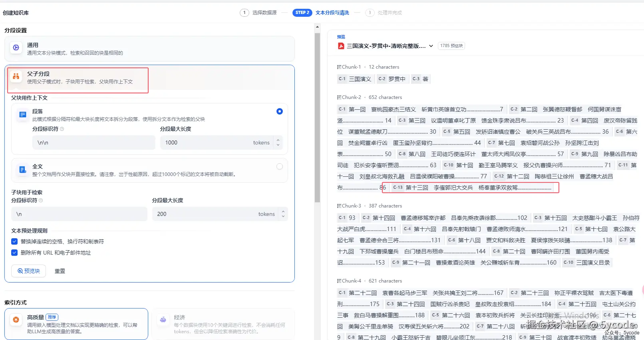Focus the child max length field 200

click(220, 214)
